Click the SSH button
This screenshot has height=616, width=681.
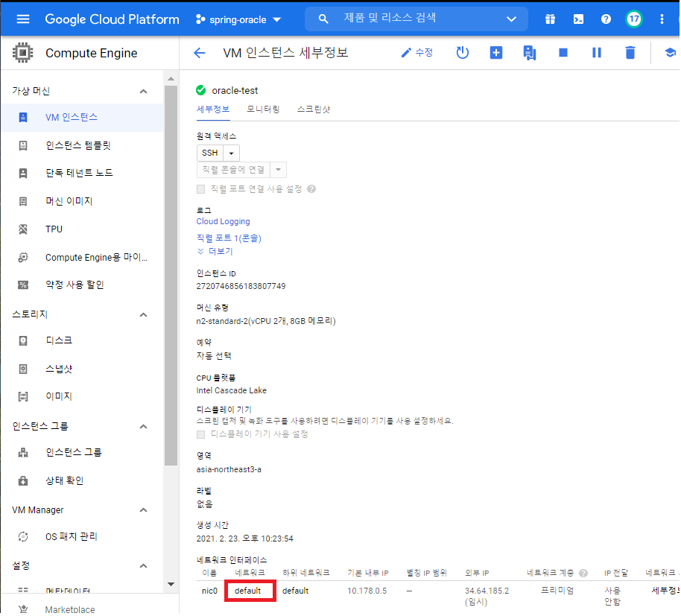(x=210, y=153)
